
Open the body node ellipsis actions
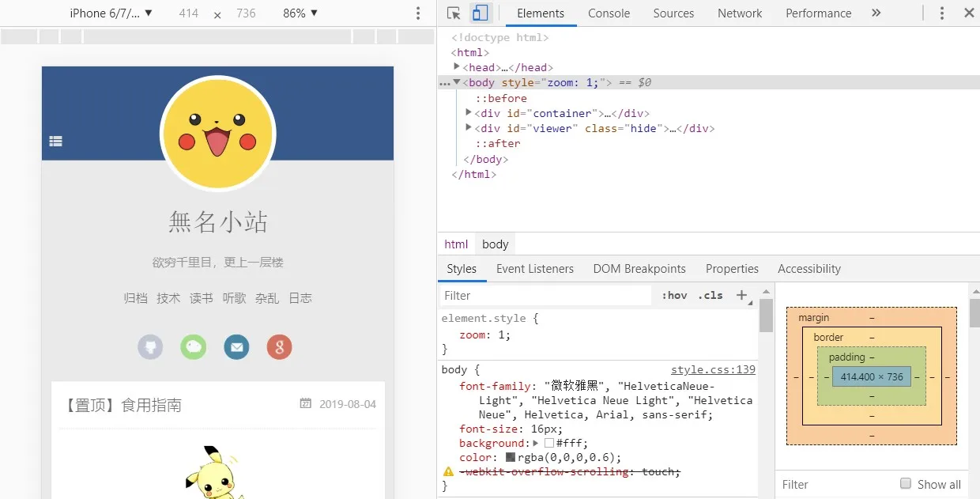(x=444, y=83)
